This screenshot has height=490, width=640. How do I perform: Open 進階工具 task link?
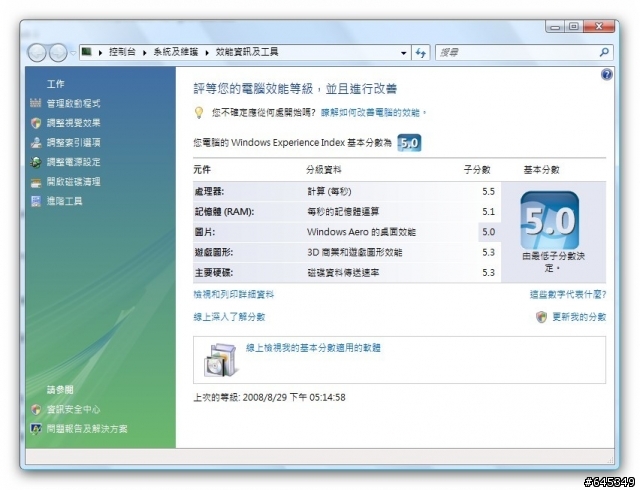pos(64,201)
